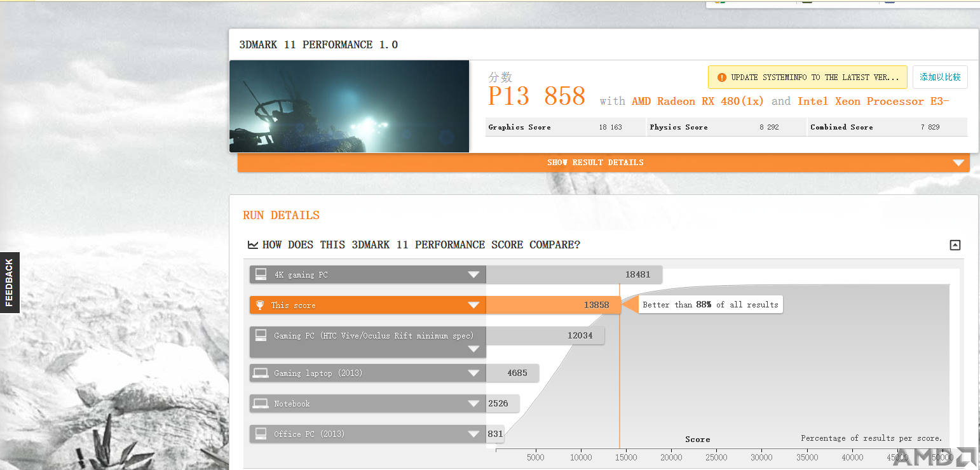Click the combined score value 7 829
The width and height of the screenshot is (980, 470).
930,128
